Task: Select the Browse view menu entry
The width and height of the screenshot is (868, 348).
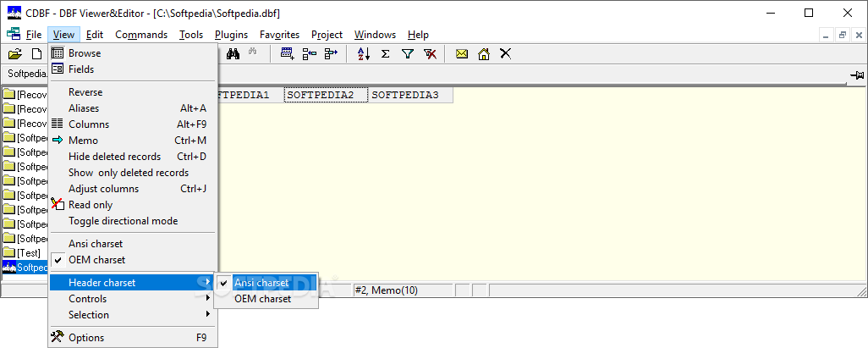Action: [x=133, y=53]
